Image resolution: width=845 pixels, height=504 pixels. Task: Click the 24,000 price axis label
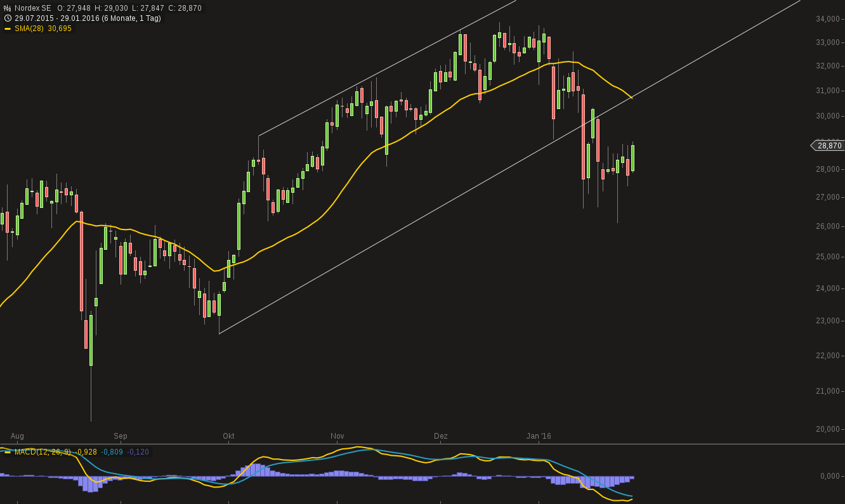[828, 288]
